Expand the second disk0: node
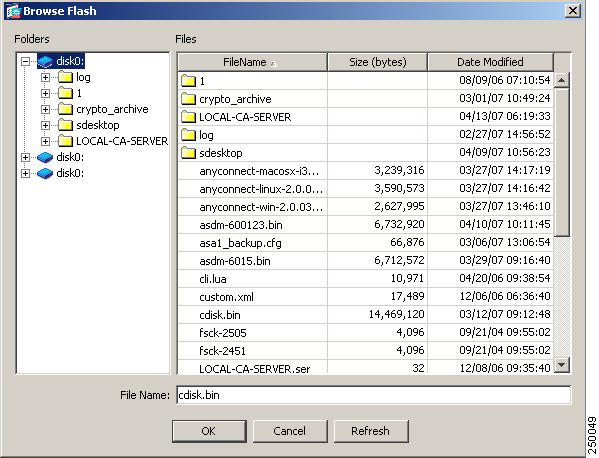 25,157
